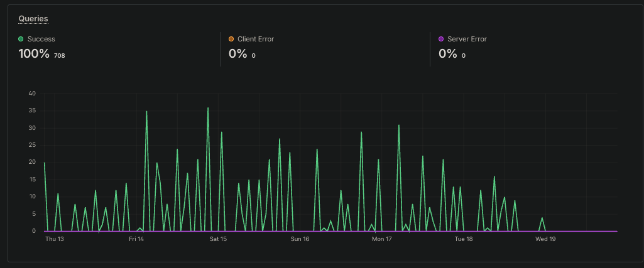This screenshot has height=268, width=644.
Task: Select the Sat 15 date marker
Action: point(218,239)
